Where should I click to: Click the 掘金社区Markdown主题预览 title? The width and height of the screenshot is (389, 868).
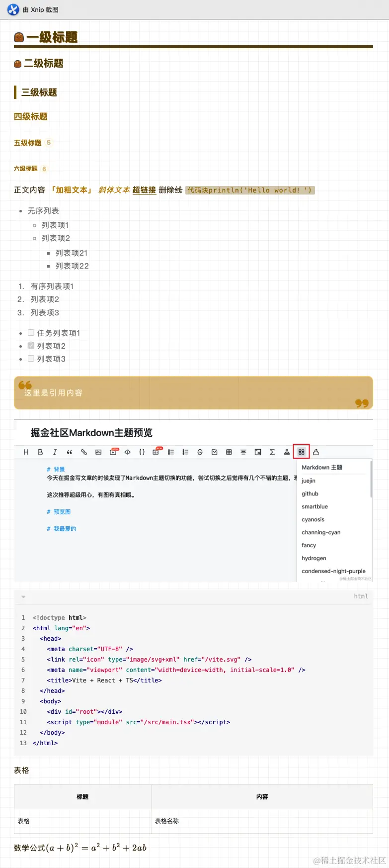click(91, 433)
